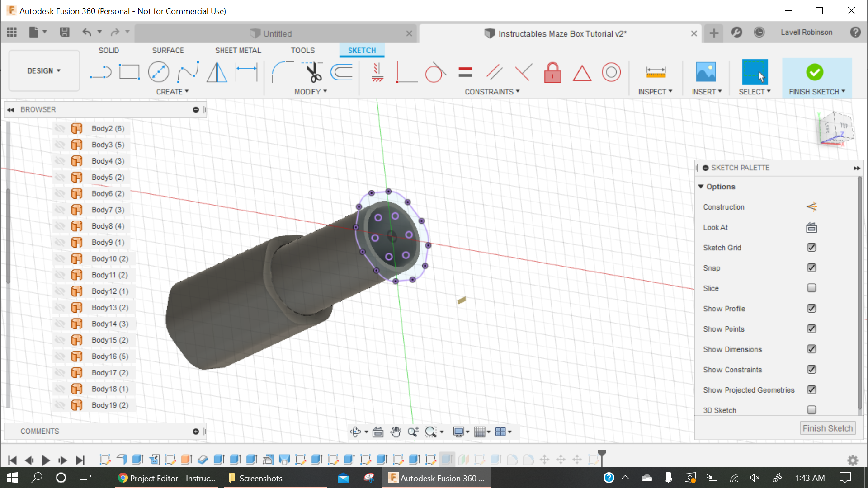Open the Windows Start menu
This screenshot has height=488, width=868.
click(12, 478)
